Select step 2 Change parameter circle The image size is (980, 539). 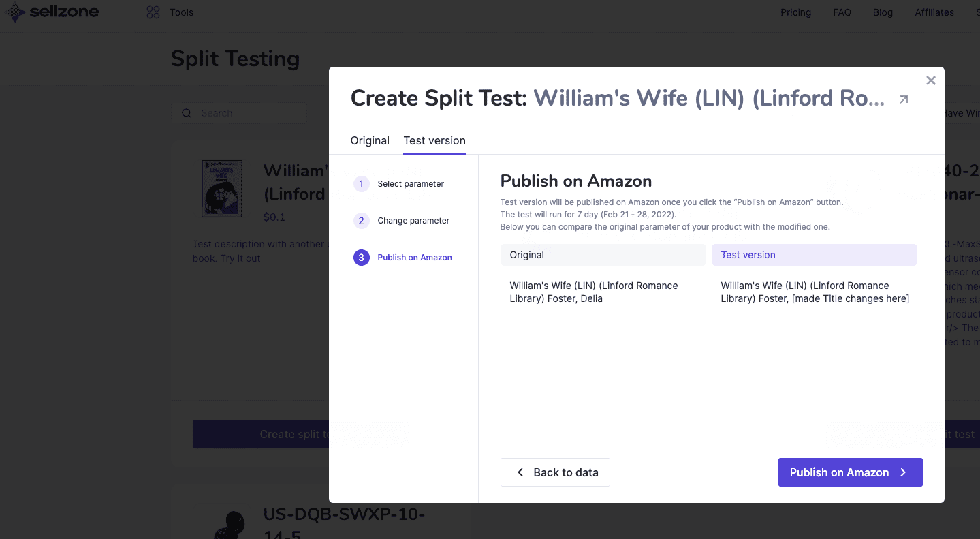pyautogui.click(x=361, y=220)
